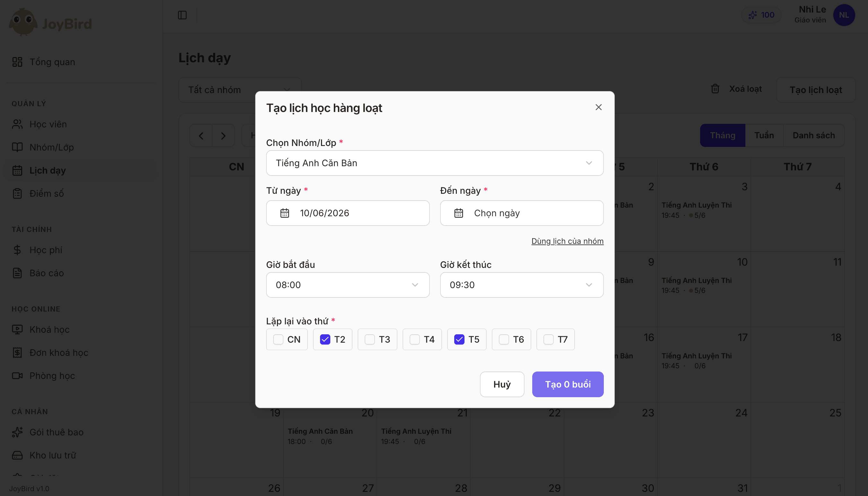The width and height of the screenshot is (868, 496).
Task: Go to next month arrow
Action: [223, 136]
